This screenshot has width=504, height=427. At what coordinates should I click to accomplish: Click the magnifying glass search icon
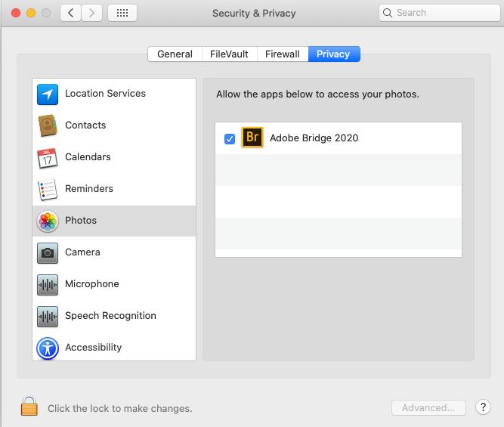[388, 13]
